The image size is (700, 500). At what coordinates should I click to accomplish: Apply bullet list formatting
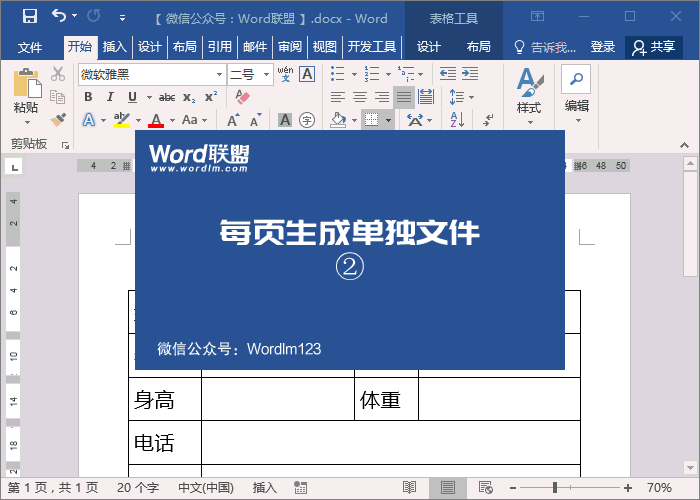tap(338, 73)
